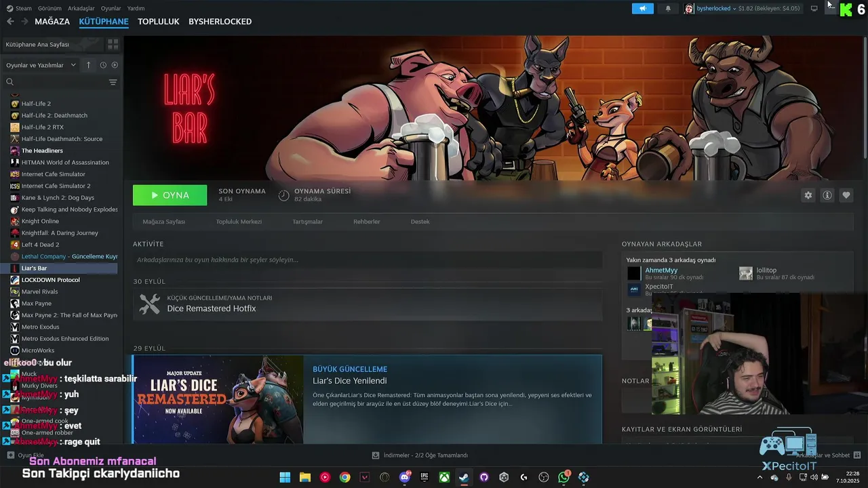Open the bysherlocked account dropdown

(716, 8)
